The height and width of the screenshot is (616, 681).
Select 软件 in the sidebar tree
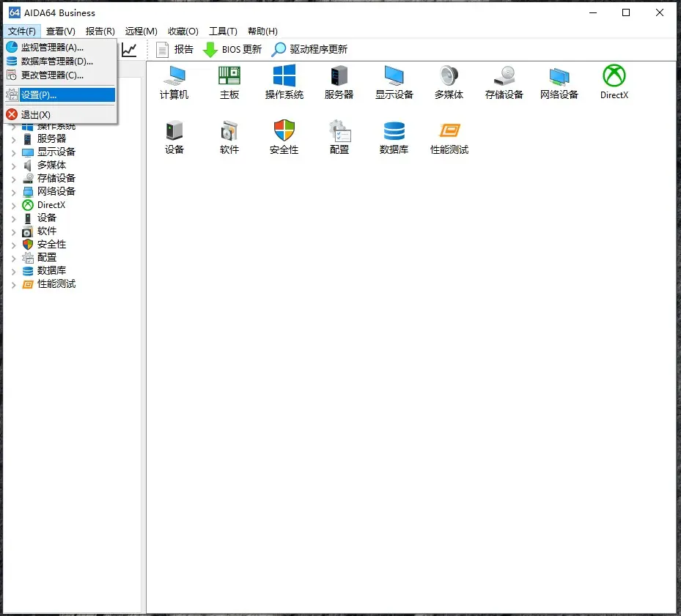[x=47, y=231]
